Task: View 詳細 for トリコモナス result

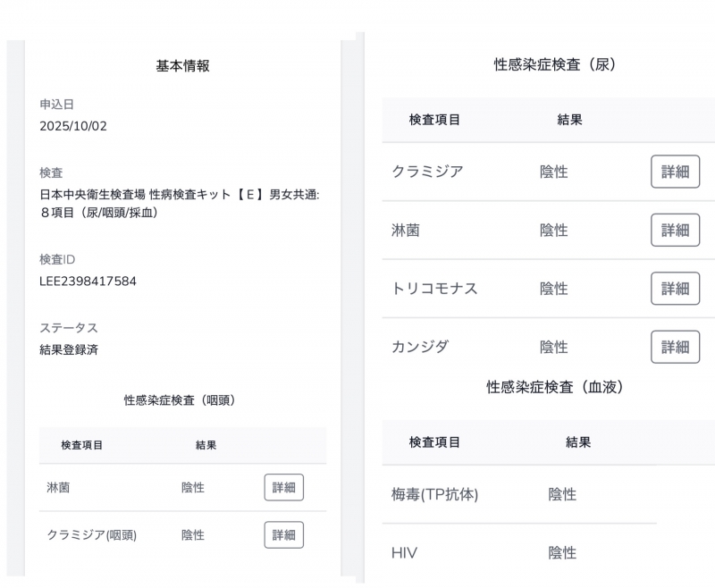Action: pyautogui.click(x=675, y=289)
